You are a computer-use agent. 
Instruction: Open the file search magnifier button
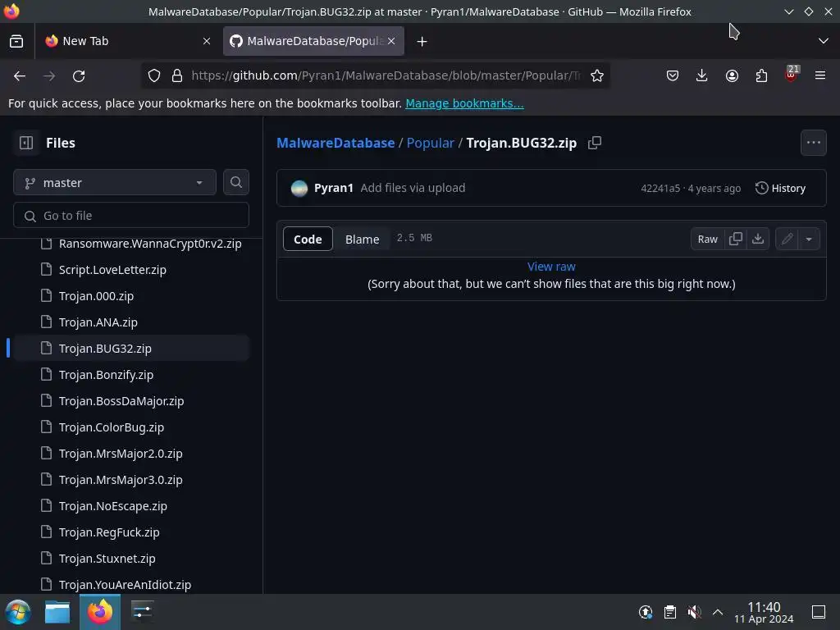click(x=235, y=182)
